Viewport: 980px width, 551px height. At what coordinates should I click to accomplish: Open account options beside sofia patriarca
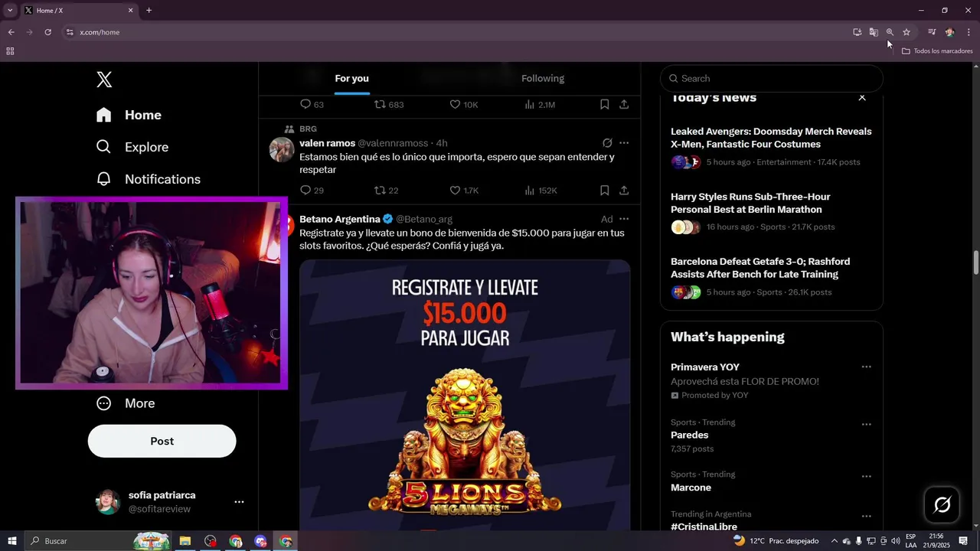coord(239,502)
